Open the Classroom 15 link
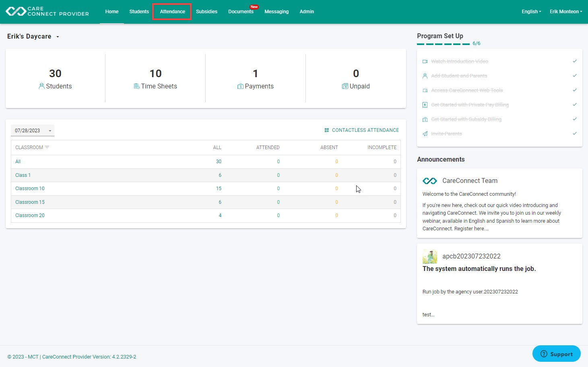 (30, 202)
